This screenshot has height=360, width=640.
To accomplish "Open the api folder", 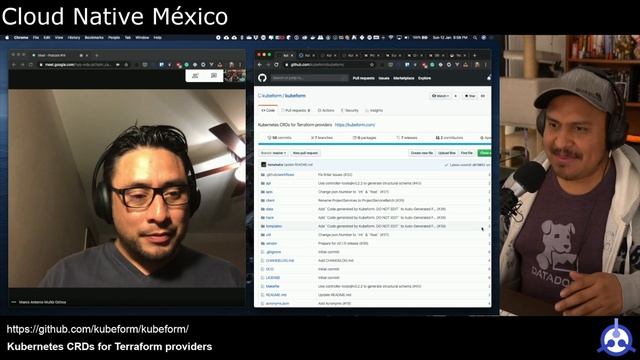I will [x=269, y=183].
